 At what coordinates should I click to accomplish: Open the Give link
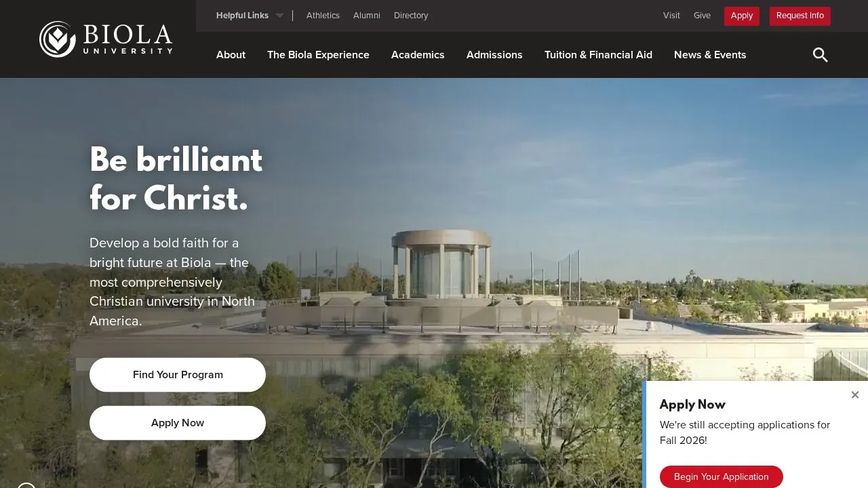point(702,16)
